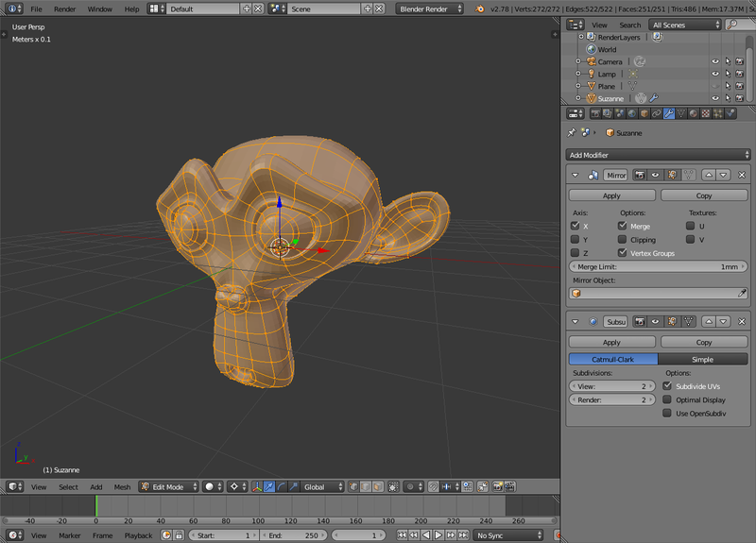Toggle the Vertex Groups checkbox
Viewport: 756px width, 543px height.
tap(623, 252)
